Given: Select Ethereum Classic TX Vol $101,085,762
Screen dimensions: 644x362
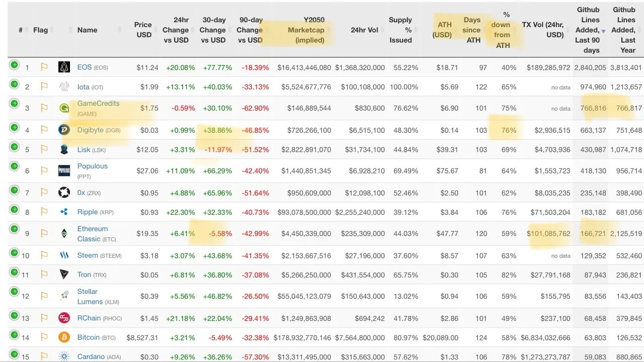Looking at the screenshot, I should tap(548, 234).
